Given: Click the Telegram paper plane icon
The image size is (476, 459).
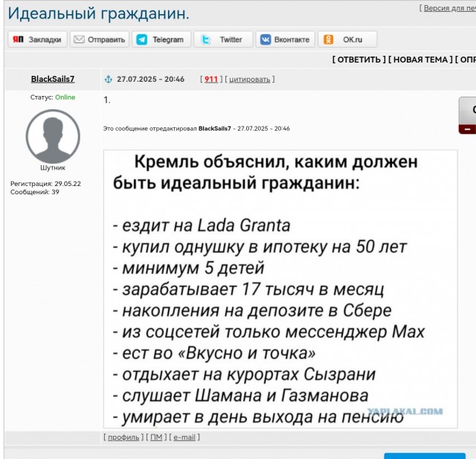Looking at the screenshot, I should coord(142,39).
